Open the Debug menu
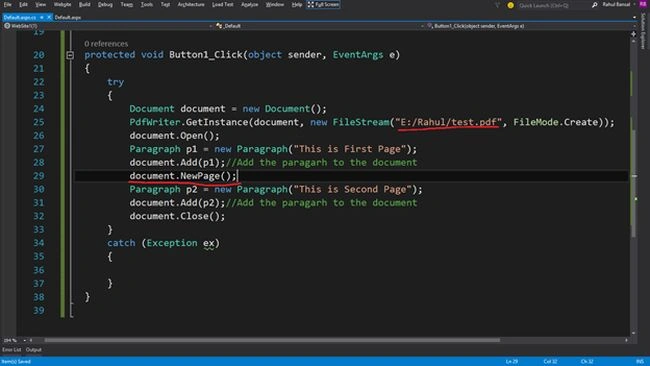Image resolution: width=650 pixels, height=366 pixels. coord(105,5)
